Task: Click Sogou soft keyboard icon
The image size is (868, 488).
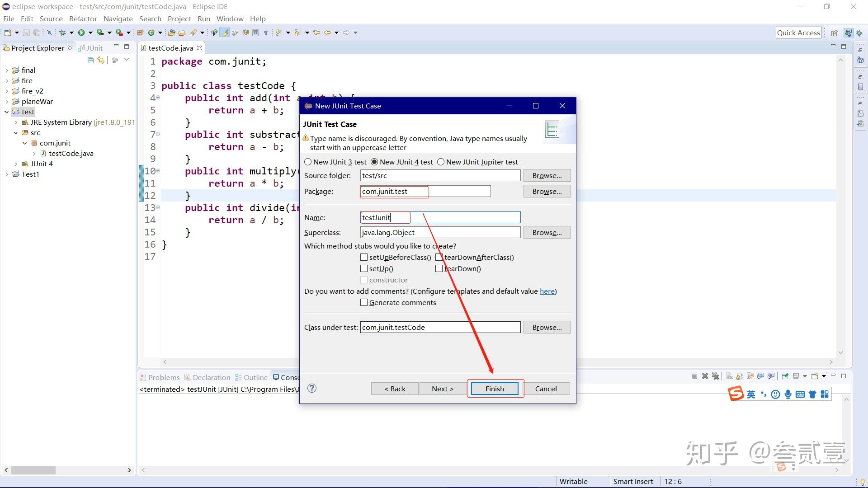Action: coord(800,394)
